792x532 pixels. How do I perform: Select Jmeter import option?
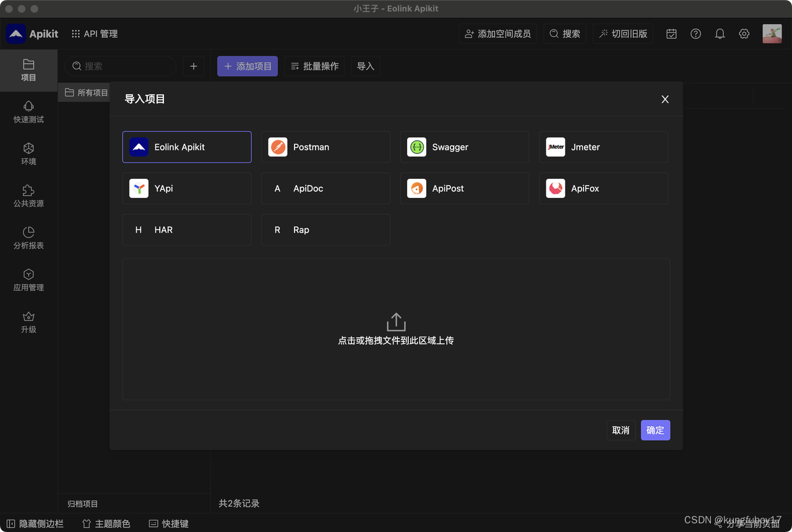click(603, 147)
